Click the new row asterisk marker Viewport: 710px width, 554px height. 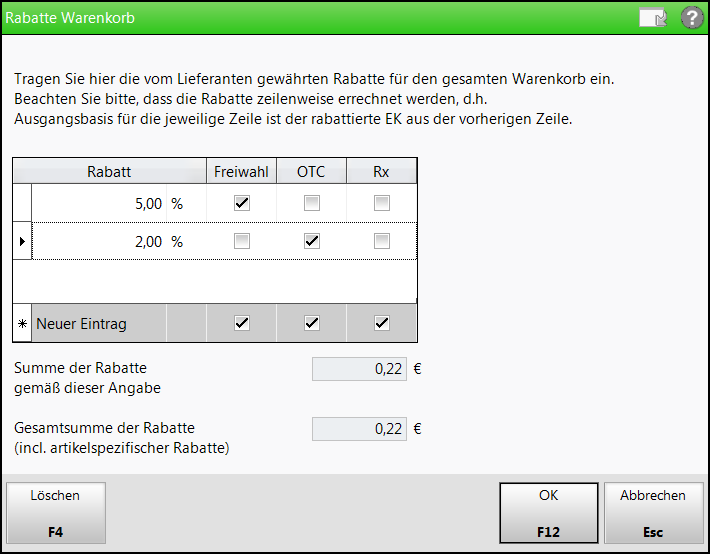click(22, 324)
